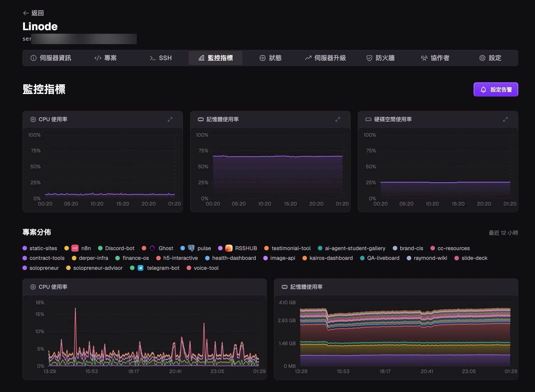Toggle the contract-tools legend entry
Viewport: 535px width, 392px height.
point(44,258)
